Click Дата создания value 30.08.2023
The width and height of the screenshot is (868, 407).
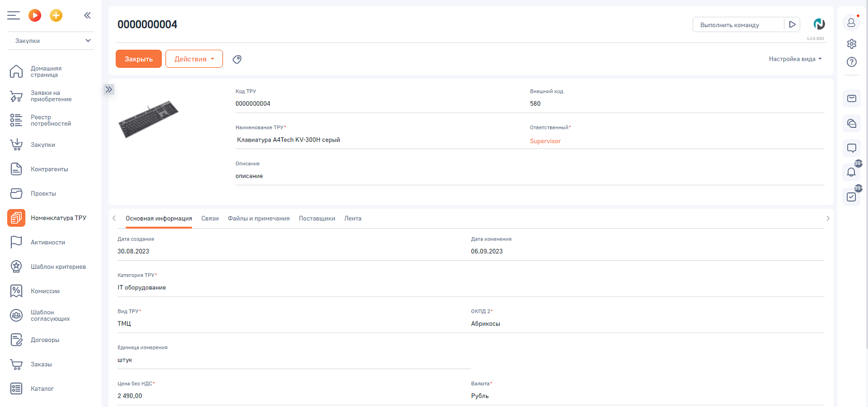[133, 251]
